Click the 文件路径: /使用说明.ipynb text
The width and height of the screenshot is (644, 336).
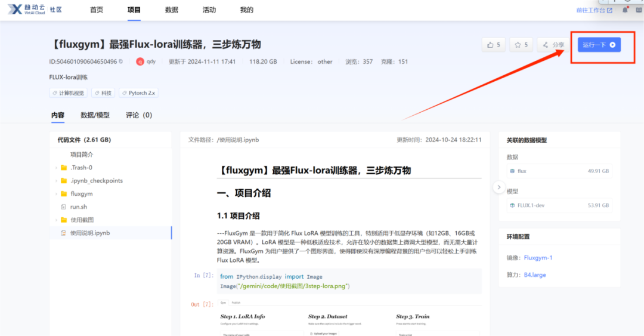click(x=224, y=140)
